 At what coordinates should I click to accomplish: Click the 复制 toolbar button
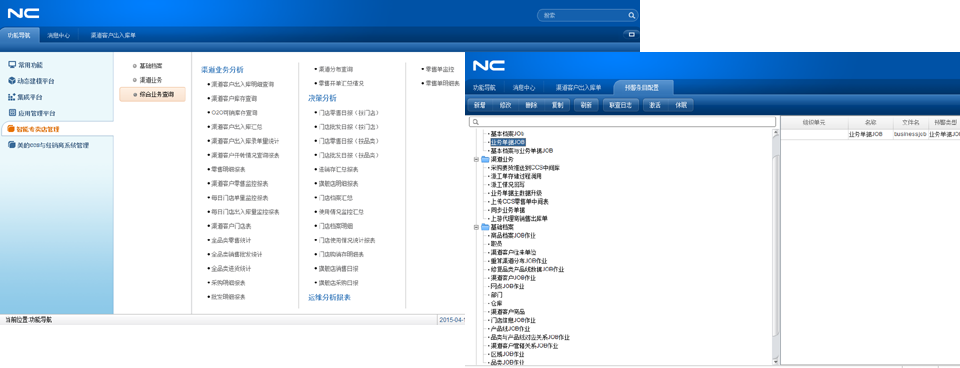pos(557,105)
